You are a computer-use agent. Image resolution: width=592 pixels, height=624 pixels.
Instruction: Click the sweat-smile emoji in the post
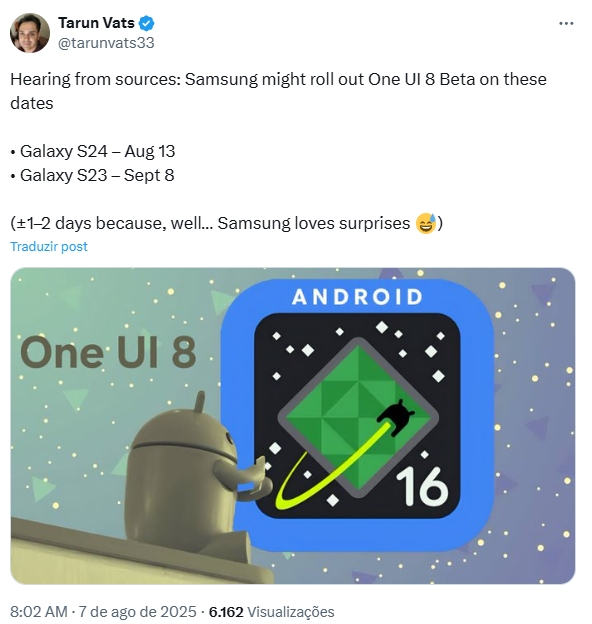pos(426,223)
